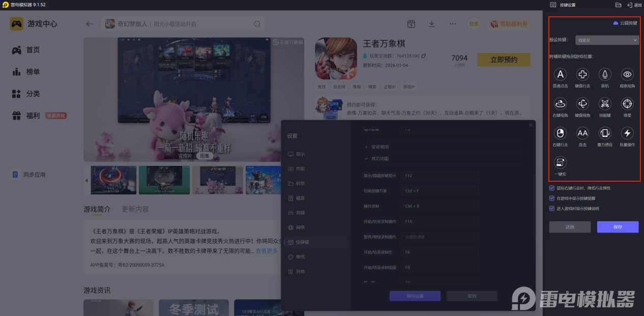Select the 右键视角 key icon
The width and height of the screenshot is (644, 316).
(560, 104)
